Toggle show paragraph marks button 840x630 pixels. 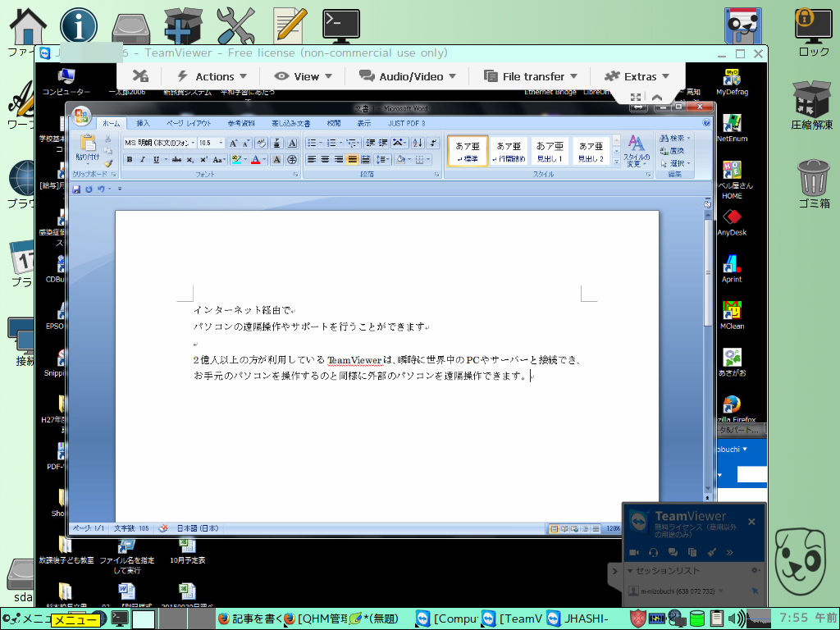pos(433,143)
